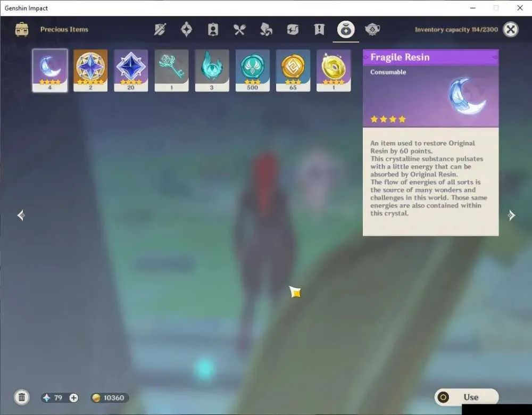Click the Inventory capacity 114/2300 text
Screen dimensions: 532x415
456,29
